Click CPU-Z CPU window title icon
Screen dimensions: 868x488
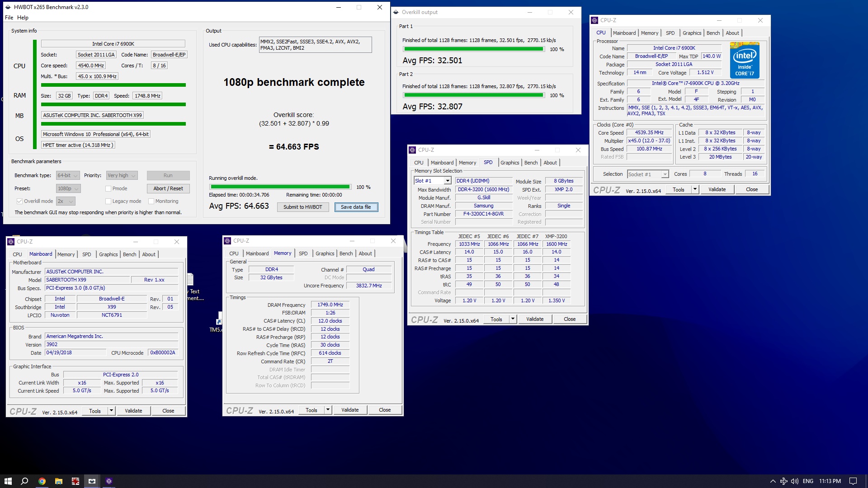[595, 20]
